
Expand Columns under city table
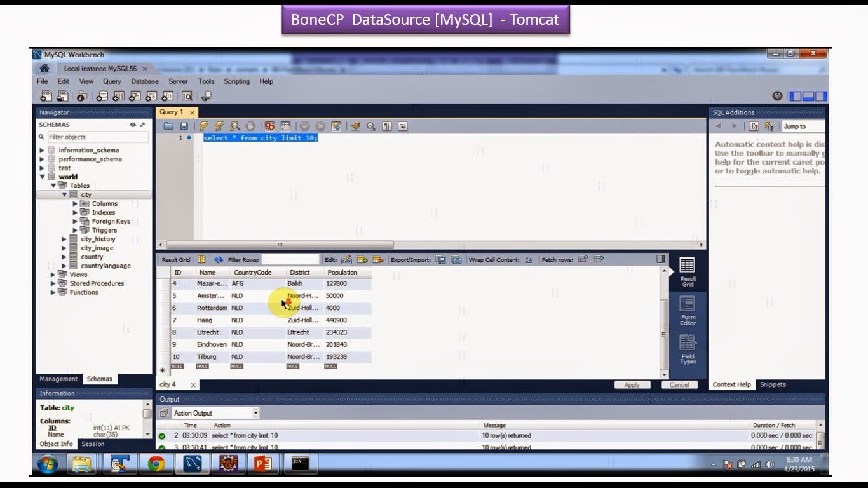[75, 204]
